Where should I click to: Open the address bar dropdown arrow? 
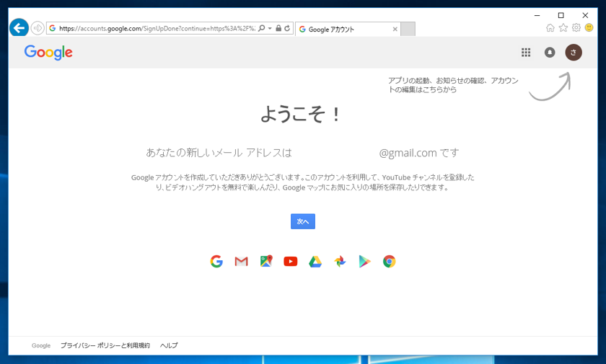pos(270,28)
